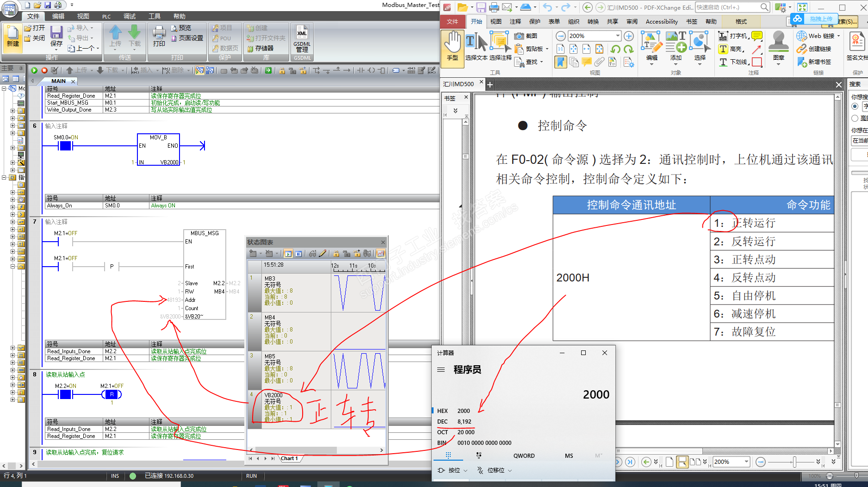Click the 截图 snapshot camera icon

pyautogui.click(x=519, y=36)
